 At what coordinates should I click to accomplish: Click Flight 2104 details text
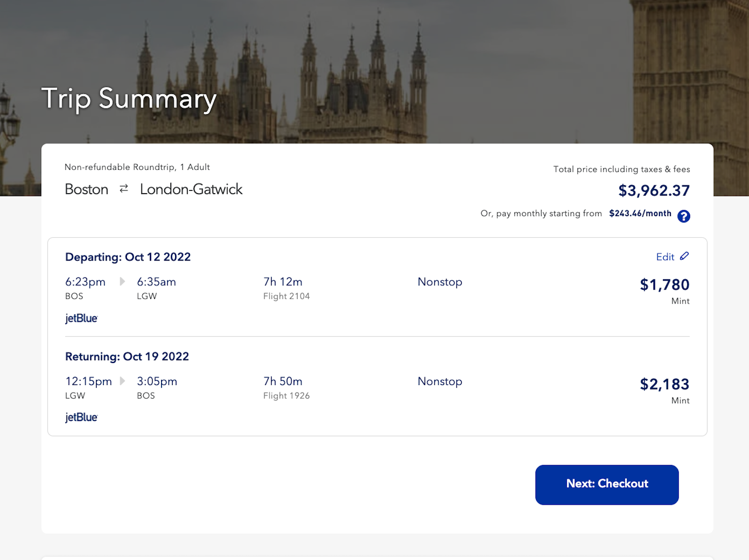tap(286, 296)
